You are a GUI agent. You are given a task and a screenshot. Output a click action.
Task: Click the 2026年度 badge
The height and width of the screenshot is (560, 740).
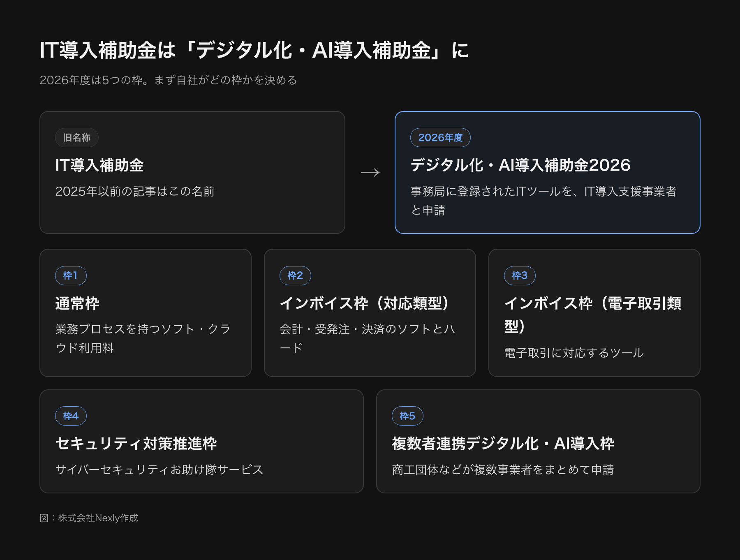coord(440,138)
